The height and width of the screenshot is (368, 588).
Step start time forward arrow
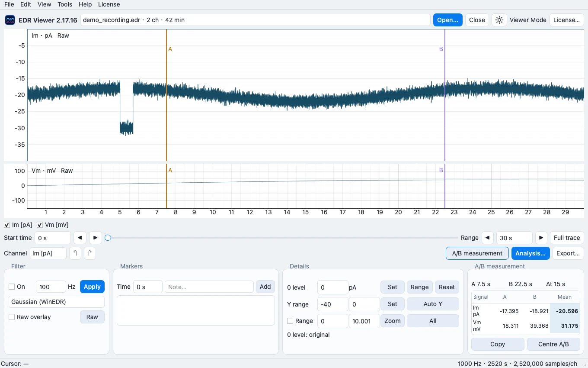(95, 238)
